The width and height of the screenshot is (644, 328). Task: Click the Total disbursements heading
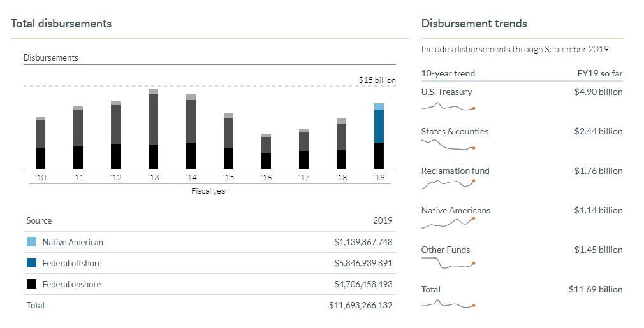[x=61, y=24]
